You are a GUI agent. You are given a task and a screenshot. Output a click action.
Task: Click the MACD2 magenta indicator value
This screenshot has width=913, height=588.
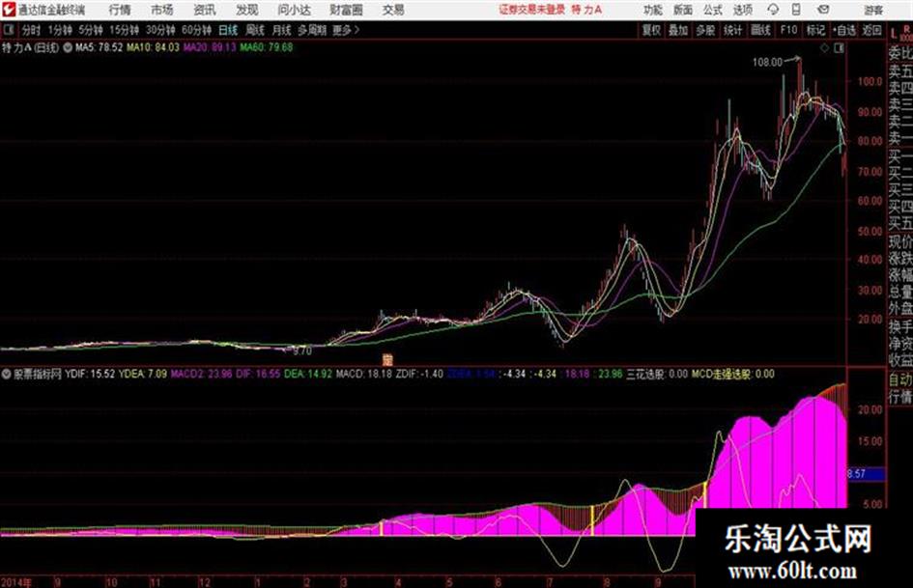coord(202,374)
